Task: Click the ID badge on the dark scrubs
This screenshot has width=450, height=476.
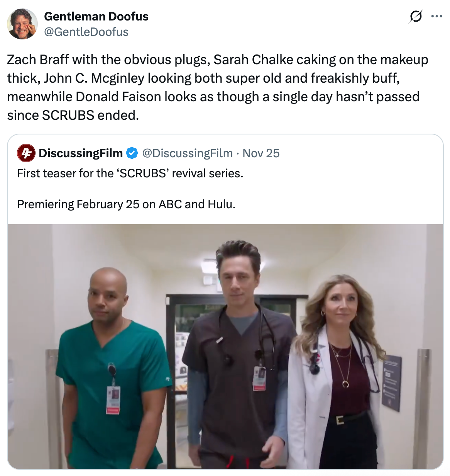Action: tap(259, 377)
